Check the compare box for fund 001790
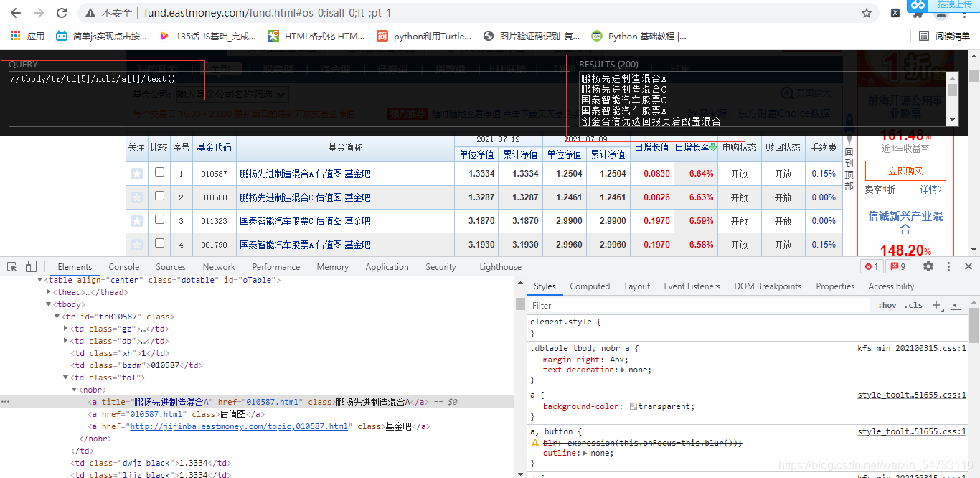980x478 pixels. click(x=159, y=243)
